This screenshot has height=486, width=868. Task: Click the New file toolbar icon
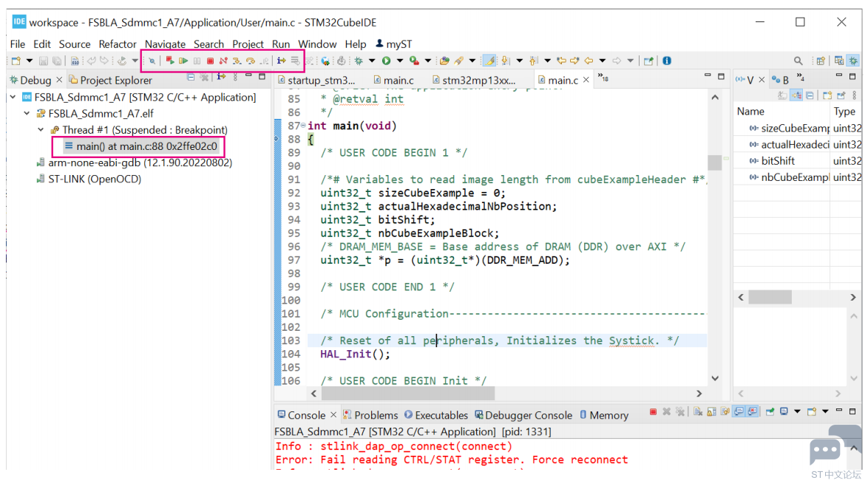(16, 61)
